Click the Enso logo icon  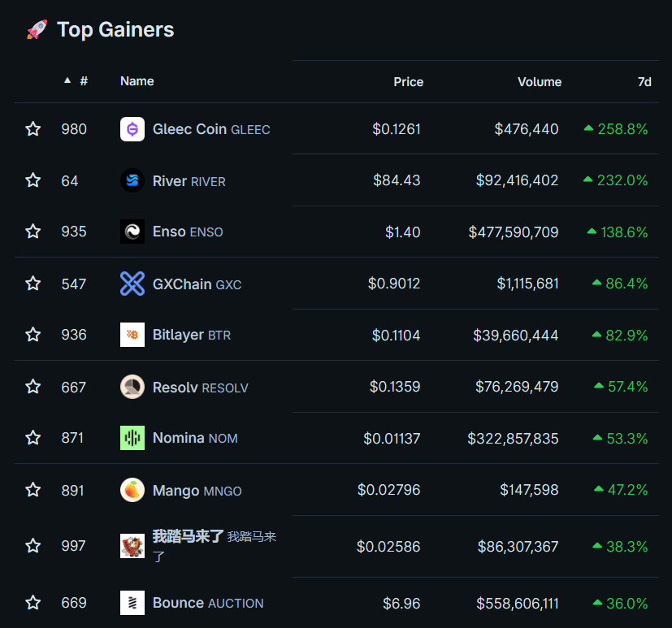[132, 232]
